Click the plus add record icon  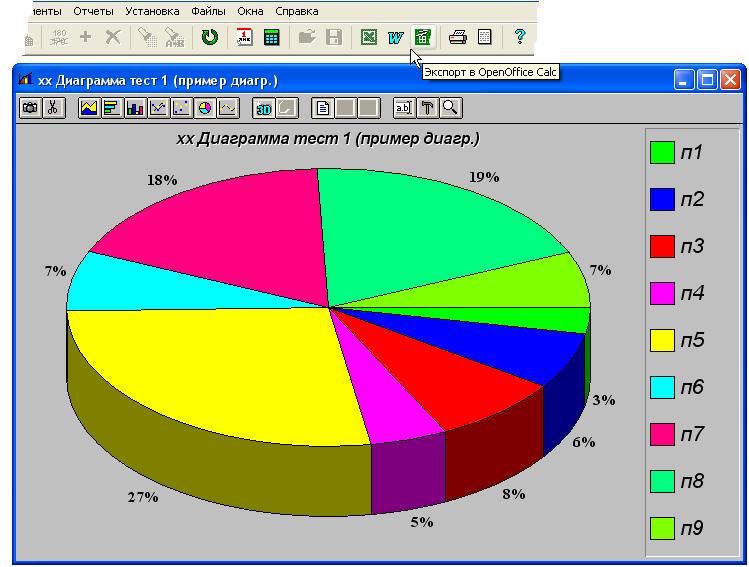coord(86,37)
